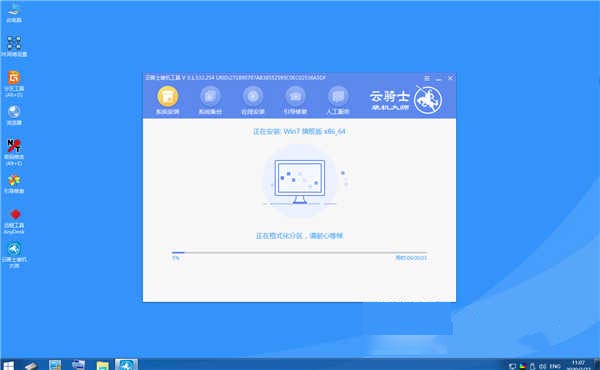Open This PC desktop icon
This screenshot has width=600, height=370.
click(14, 13)
